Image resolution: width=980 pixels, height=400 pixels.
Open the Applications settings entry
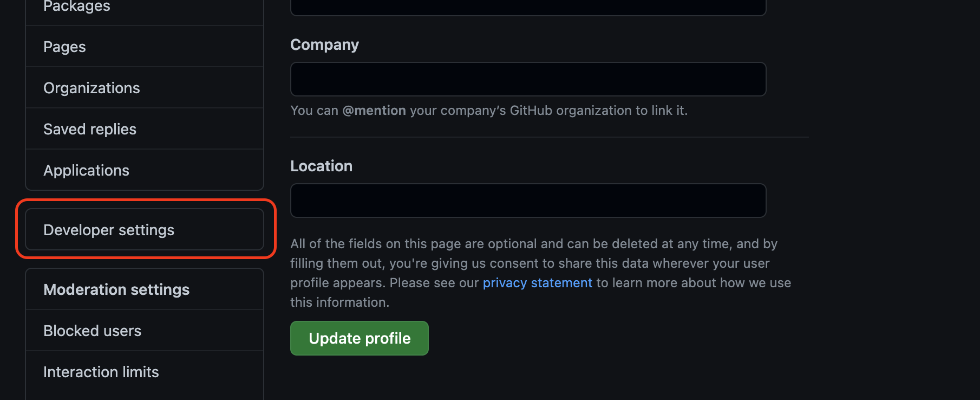pyautogui.click(x=145, y=170)
